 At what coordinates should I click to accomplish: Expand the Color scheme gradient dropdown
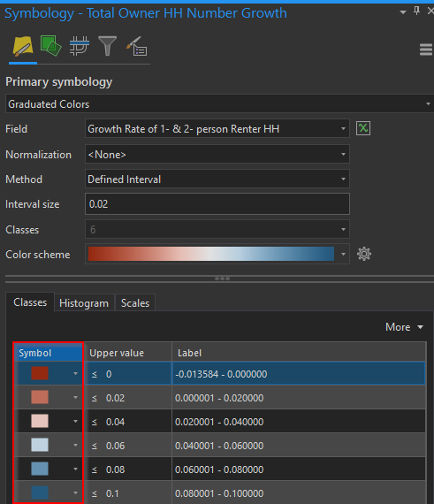(x=217, y=254)
